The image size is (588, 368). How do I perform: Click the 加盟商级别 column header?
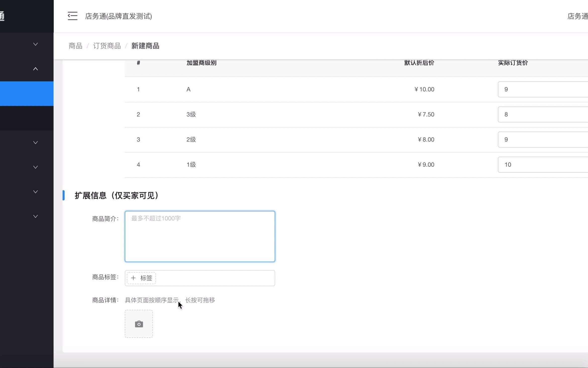pos(201,63)
